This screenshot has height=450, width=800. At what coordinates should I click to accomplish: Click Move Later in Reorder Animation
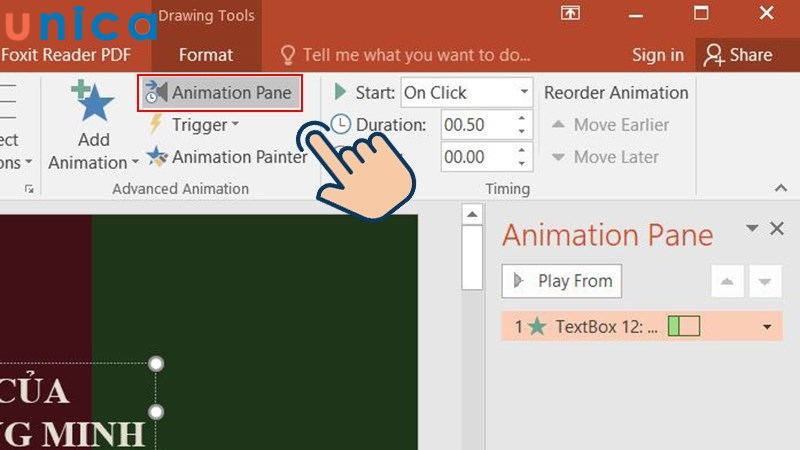pyautogui.click(x=605, y=157)
